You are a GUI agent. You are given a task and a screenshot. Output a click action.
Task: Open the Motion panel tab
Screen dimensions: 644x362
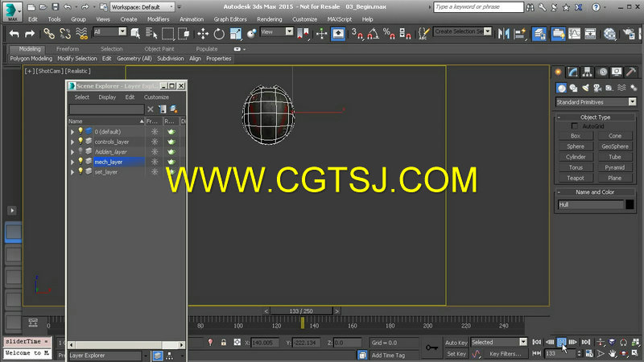pos(602,72)
